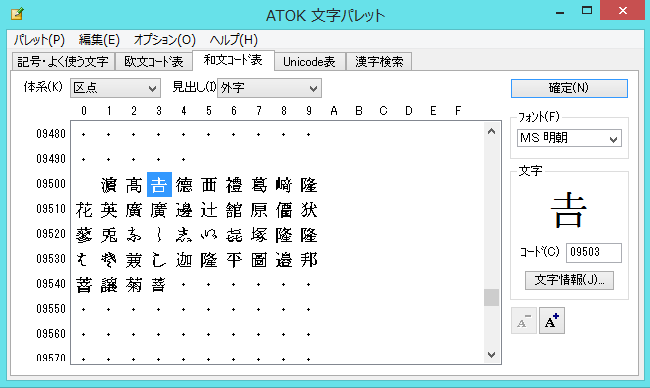Image resolution: width=650 pixels, height=388 pixels.
Task: Click the コード(C) field containing 09503
Action: coord(594,252)
